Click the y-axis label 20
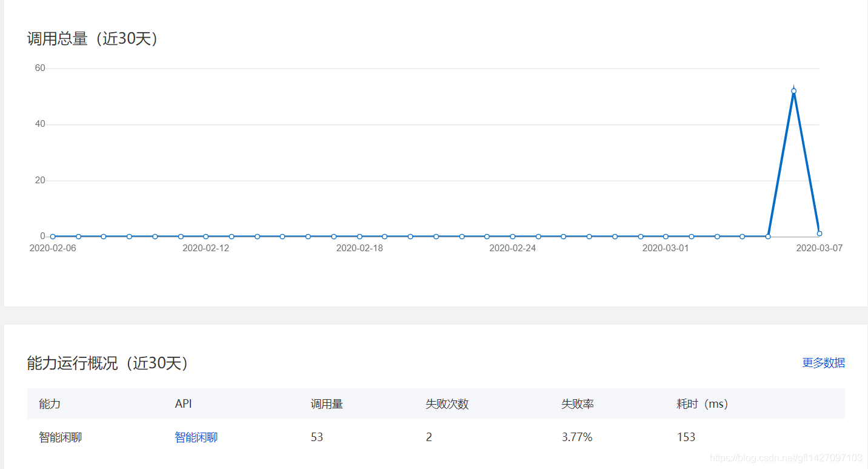This screenshot has width=868, height=469. (40, 180)
